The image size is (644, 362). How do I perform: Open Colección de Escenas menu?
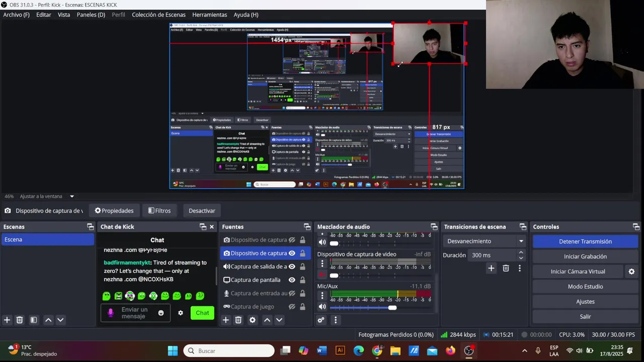[158, 15]
